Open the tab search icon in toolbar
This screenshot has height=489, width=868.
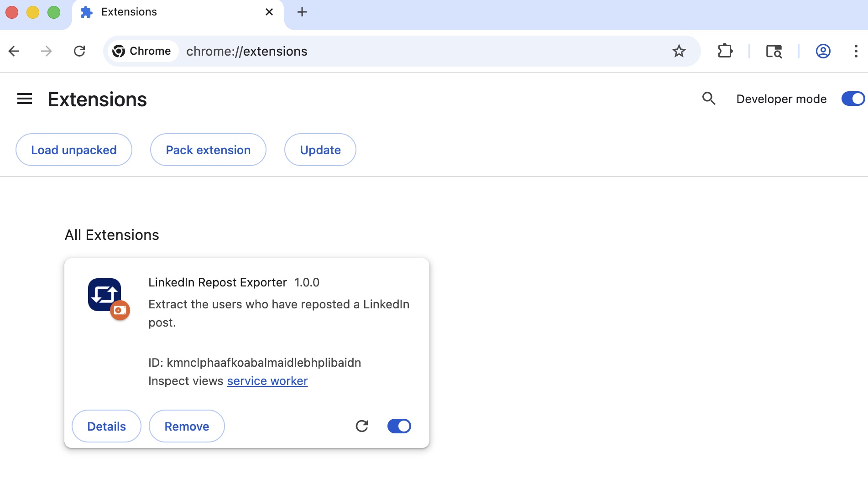(x=774, y=51)
